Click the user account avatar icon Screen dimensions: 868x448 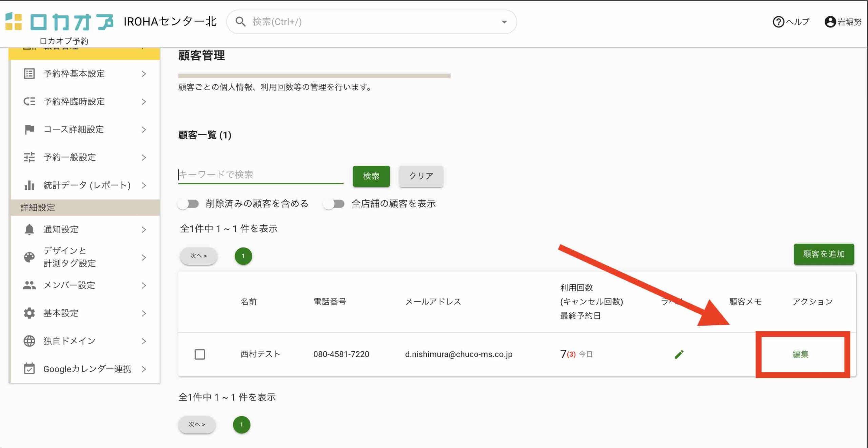point(830,22)
